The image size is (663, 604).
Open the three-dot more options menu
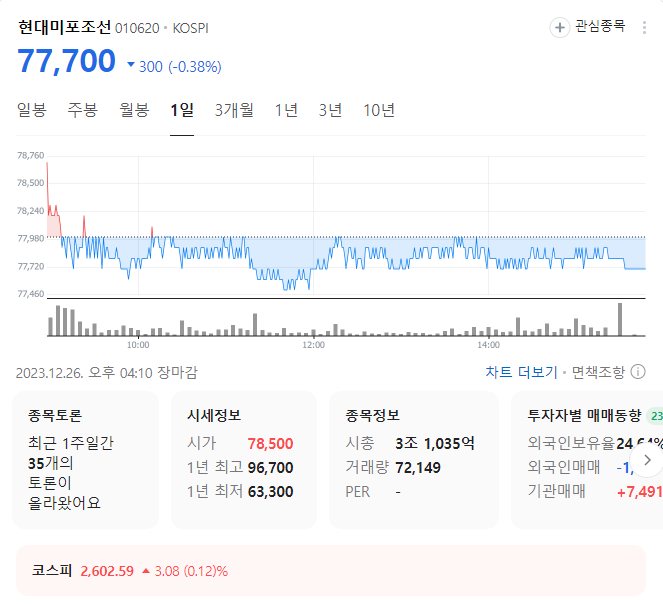pyautogui.click(x=644, y=28)
